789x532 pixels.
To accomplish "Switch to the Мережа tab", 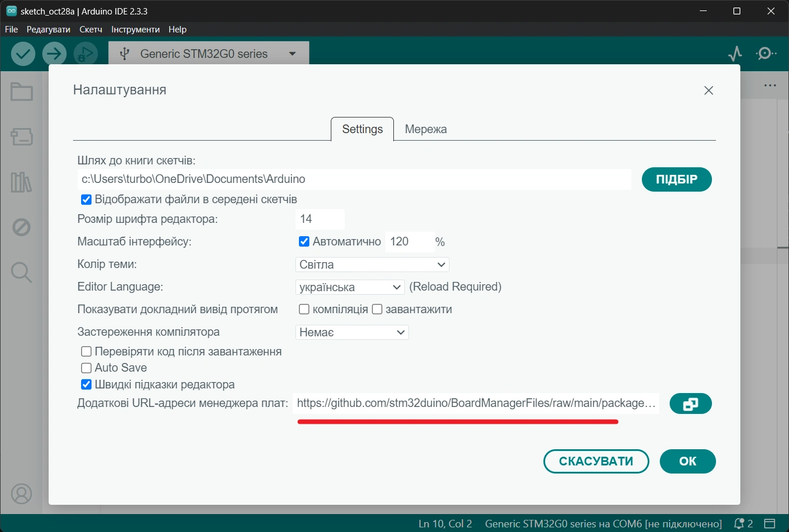I will (x=426, y=129).
